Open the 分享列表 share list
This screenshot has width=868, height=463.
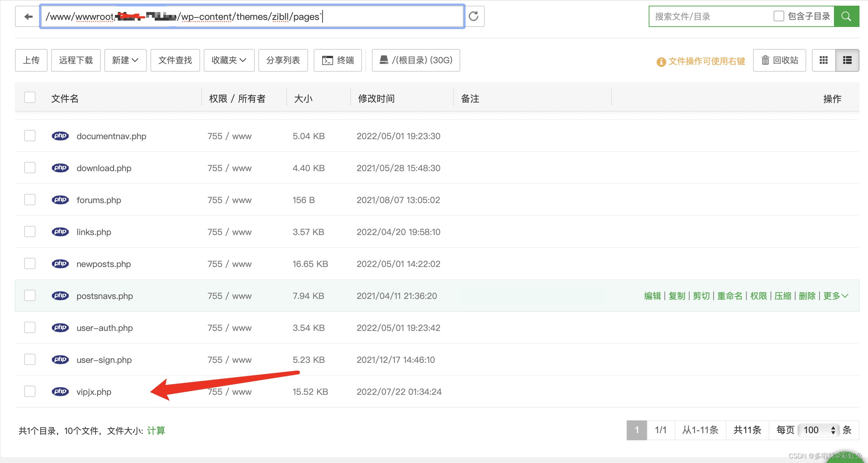[x=283, y=60]
